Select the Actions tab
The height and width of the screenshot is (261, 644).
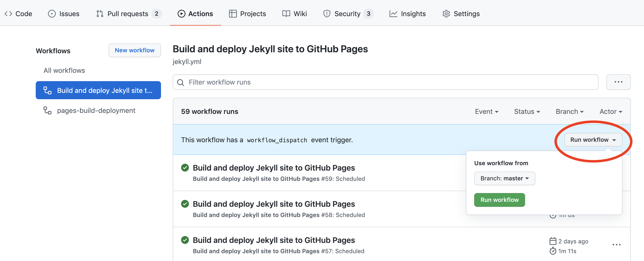[195, 14]
